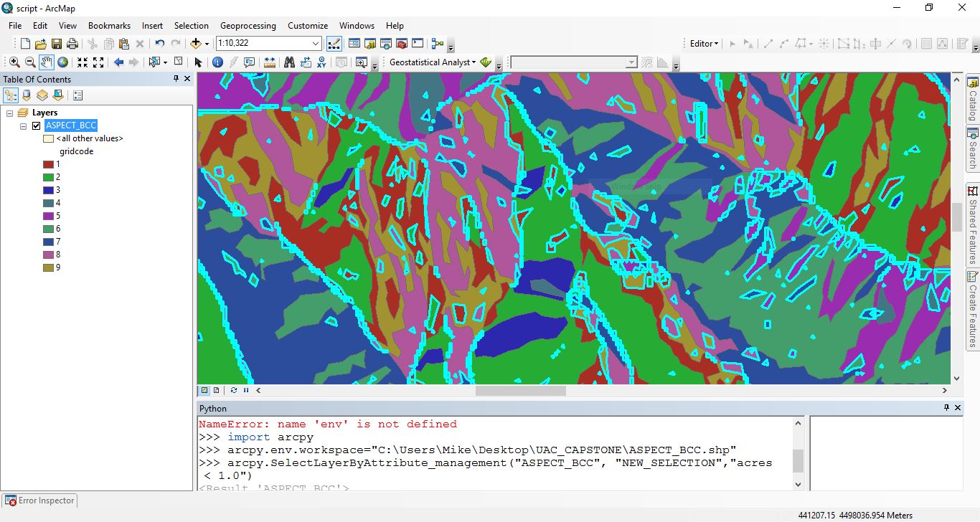Screen dimensions: 980x522
Task: Open the Bookmarks menu
Action: pyautogui.click(x=109, y=25)
